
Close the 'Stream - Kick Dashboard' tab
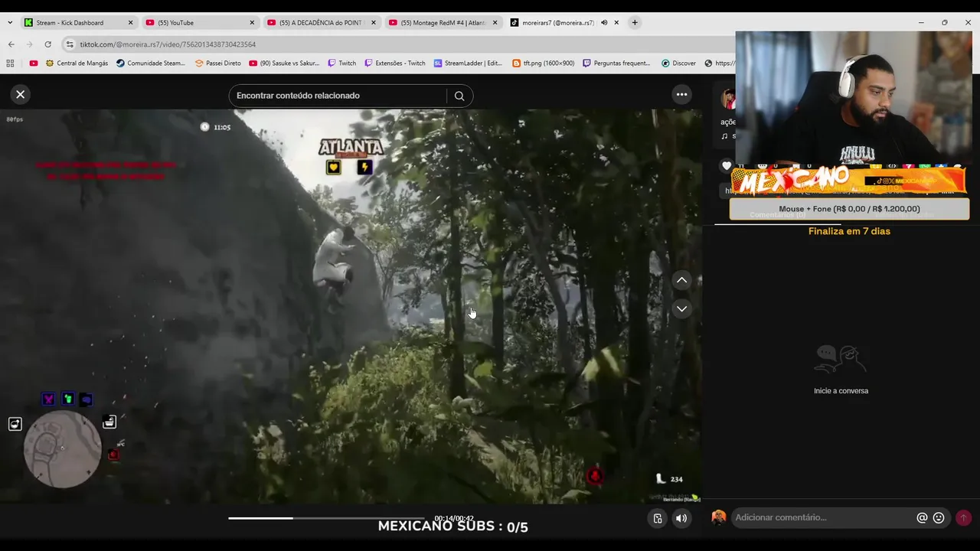130,23
